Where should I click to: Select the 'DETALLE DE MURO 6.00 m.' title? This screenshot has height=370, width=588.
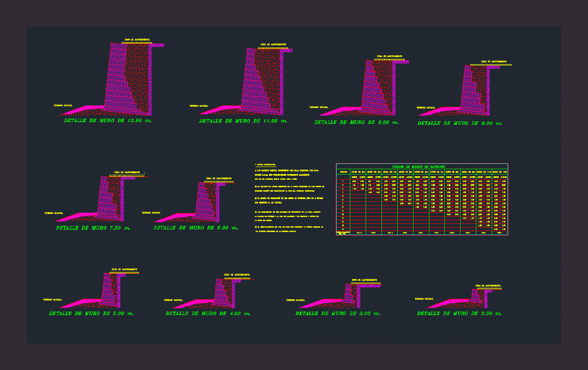click(196, 228)
